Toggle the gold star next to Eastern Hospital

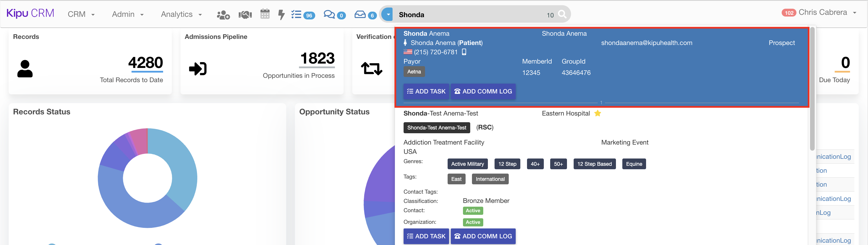(597, 114)
